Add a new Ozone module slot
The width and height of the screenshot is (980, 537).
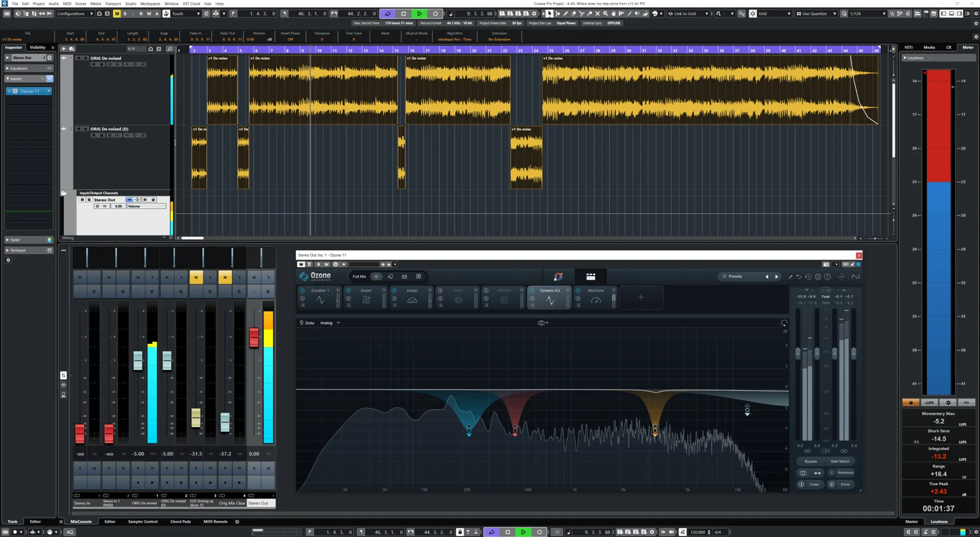(641, 298)
